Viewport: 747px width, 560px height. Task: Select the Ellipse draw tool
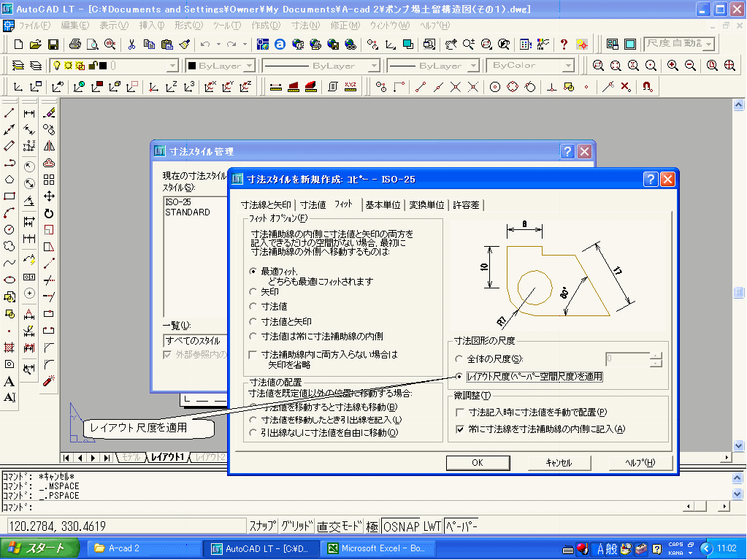click(9, 280)
